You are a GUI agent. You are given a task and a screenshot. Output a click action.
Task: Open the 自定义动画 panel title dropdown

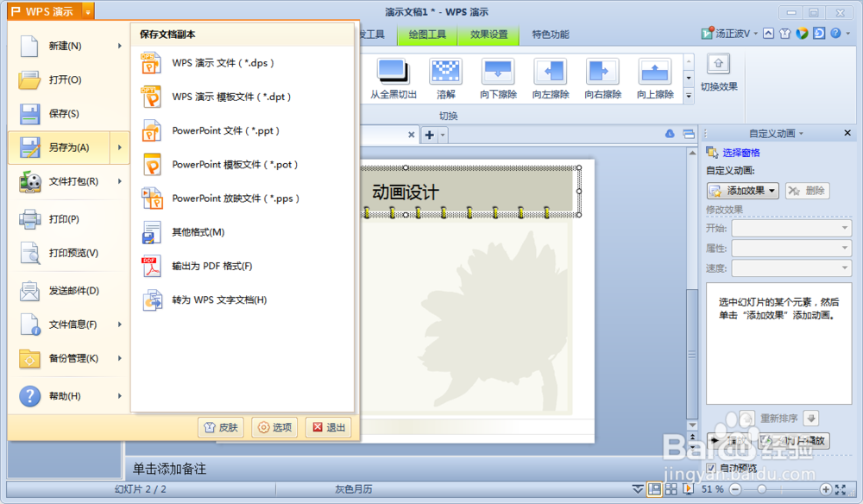click(x=801, y=134)
